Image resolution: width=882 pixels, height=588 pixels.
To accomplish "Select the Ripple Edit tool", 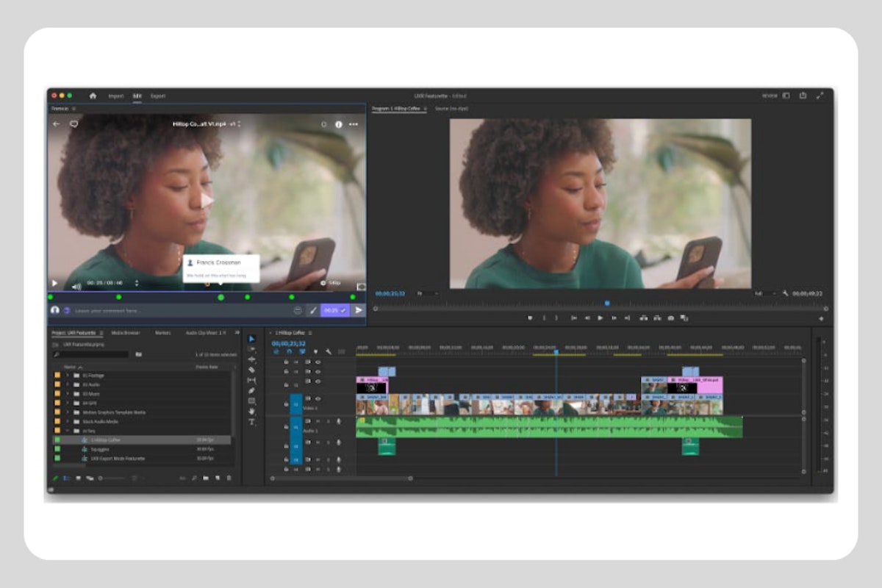I will (253, 357).
